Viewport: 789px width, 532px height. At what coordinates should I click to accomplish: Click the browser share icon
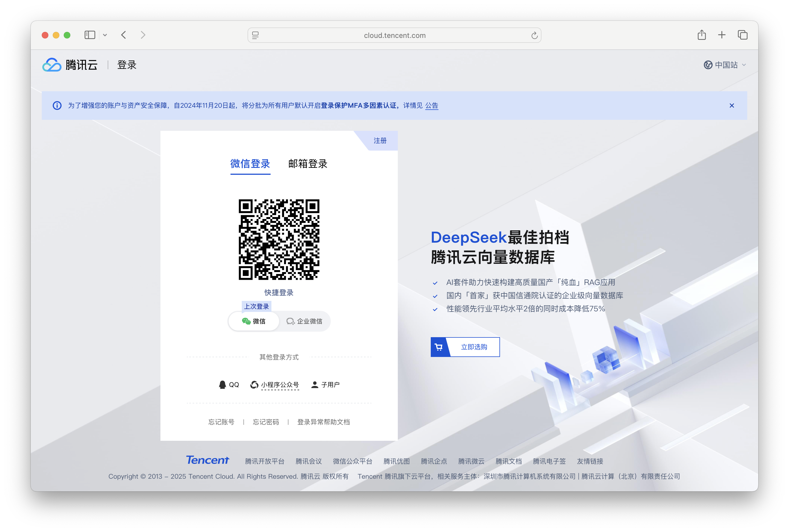coord(701,35)
